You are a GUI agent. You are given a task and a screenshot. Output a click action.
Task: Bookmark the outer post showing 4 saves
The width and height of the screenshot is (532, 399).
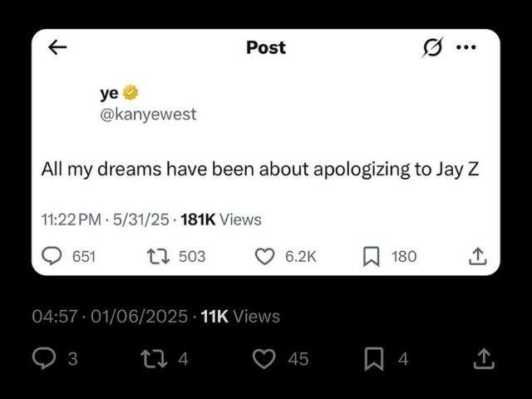[374, 359]
